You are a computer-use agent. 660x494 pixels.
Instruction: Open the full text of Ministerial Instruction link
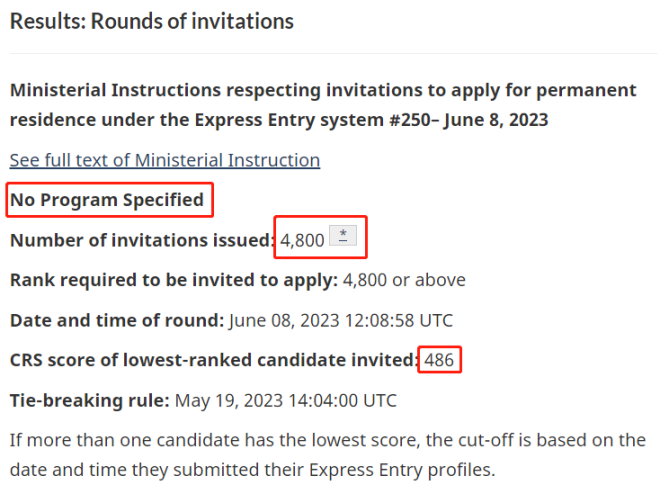pyautogui.click(x=165, y=160)
